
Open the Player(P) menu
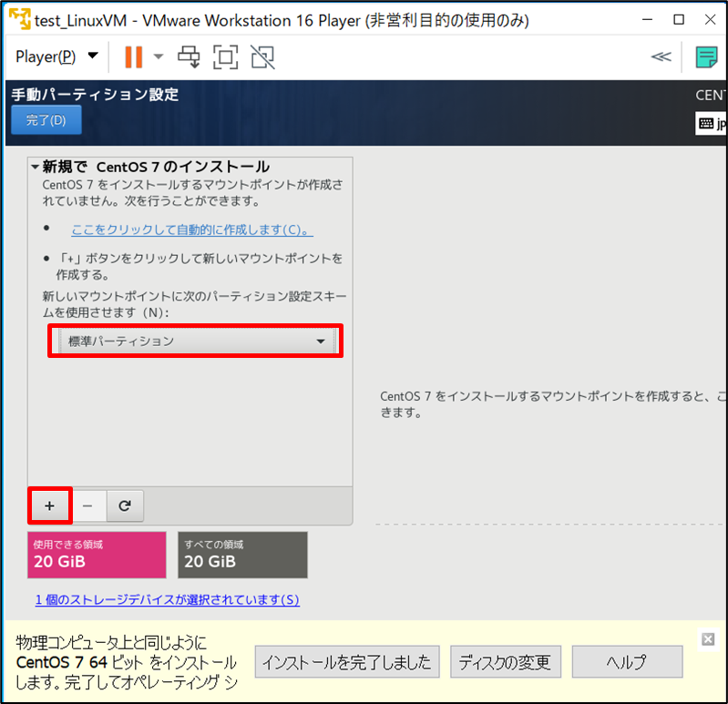[x=56, y=56]
